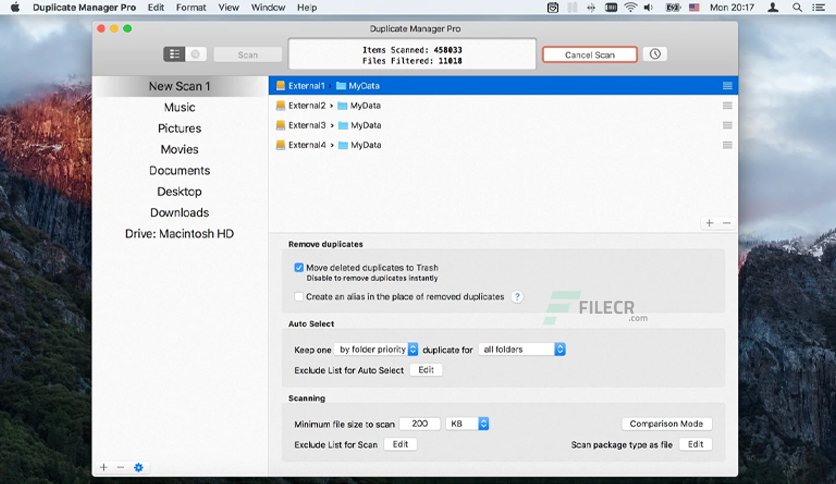
Task: Open Comparison Mode settings
Action: coord(666,424)
